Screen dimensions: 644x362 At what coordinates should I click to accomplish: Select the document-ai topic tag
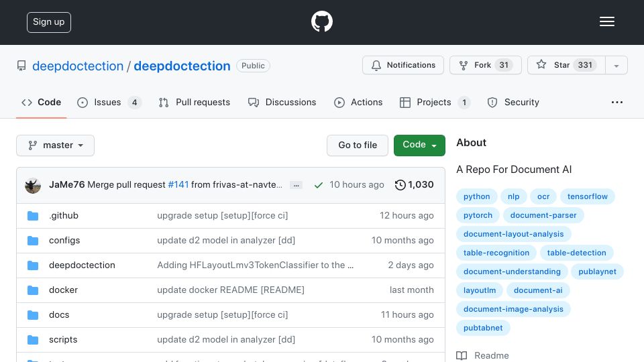(x=538, y=290)
